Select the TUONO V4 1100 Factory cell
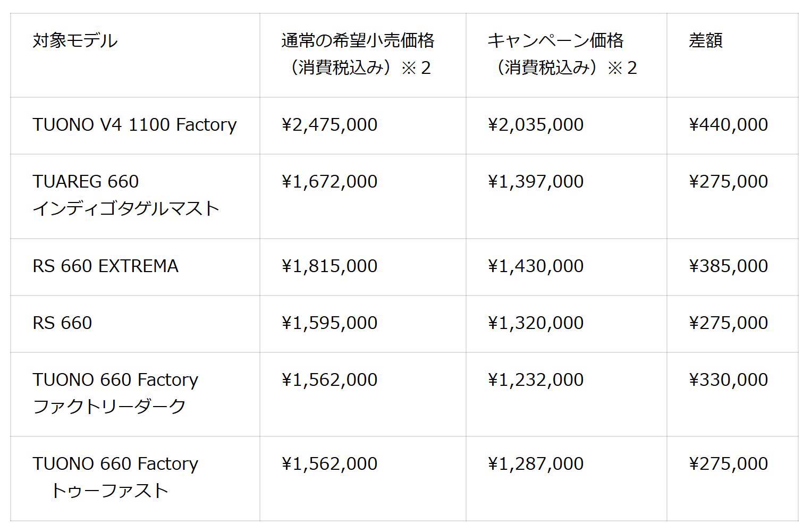Viewport: 811px width, 532px height. (x=134, y=125)
